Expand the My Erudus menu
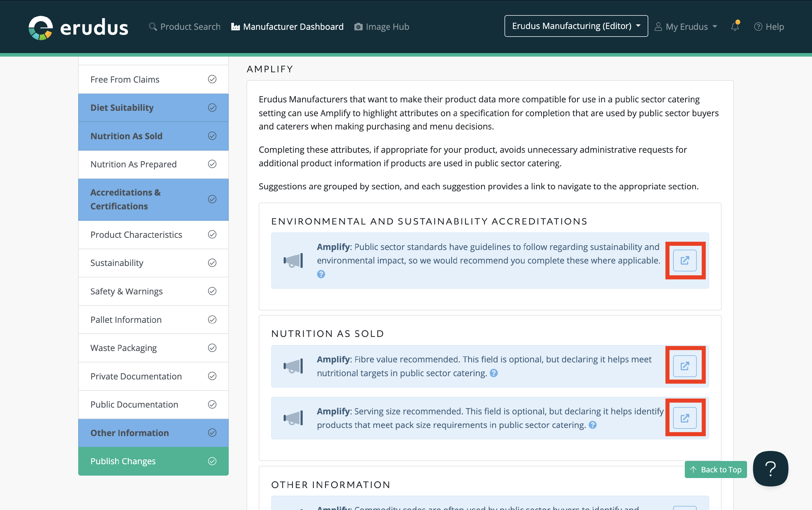 (x=686, y=27)
